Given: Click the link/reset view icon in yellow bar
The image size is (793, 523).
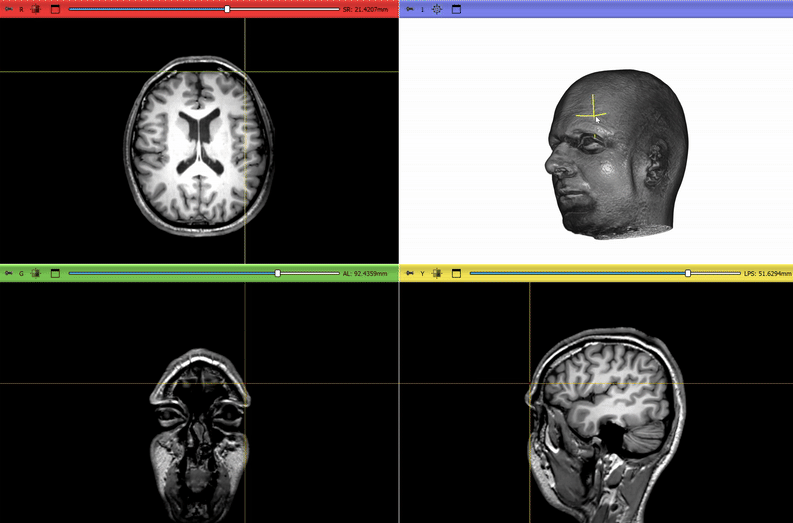Looking at the screenshot, I should pyautogui.click(x=437, y=273).
